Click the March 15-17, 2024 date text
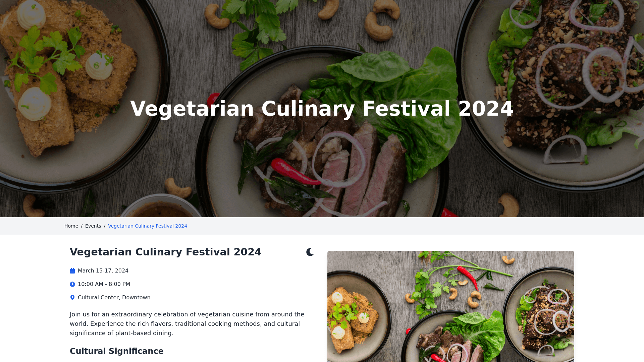This screenshot has width=644, height=362. click(103, 271)
